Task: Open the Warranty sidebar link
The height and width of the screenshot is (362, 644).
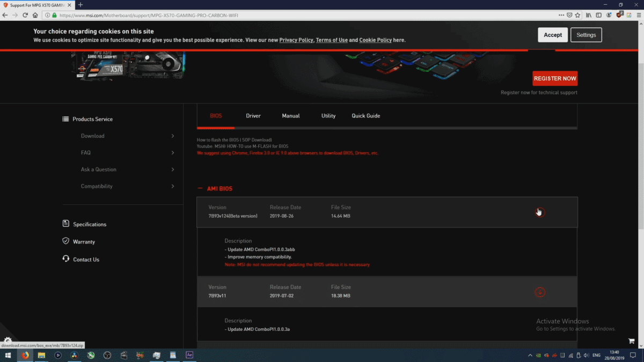Action: pos(84,242)
